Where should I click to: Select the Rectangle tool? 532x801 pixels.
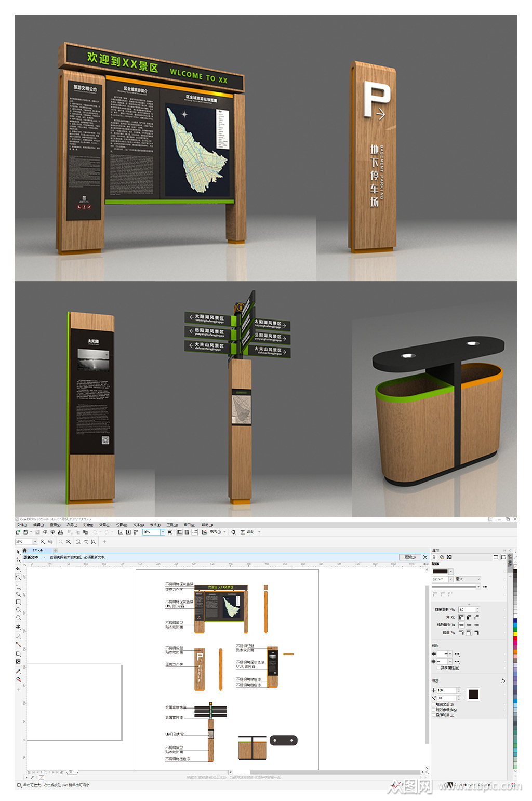tap(18, 602)
